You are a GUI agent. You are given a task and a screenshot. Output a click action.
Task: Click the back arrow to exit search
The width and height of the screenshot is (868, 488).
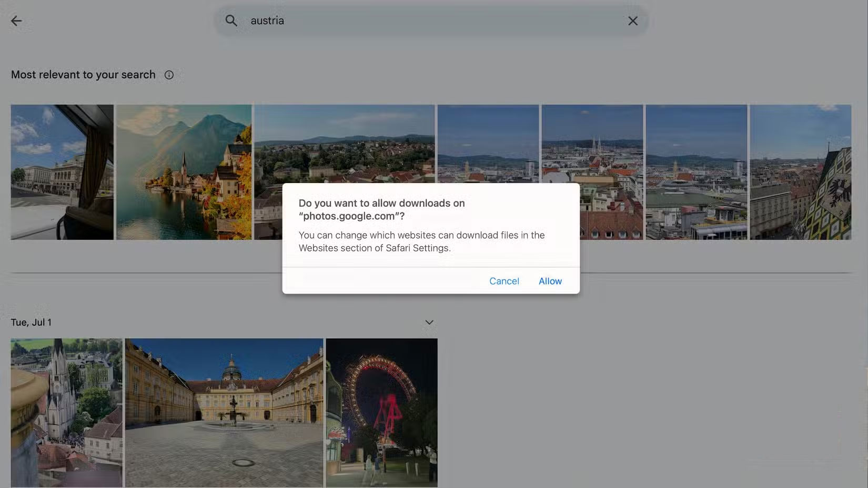(x=16, y=21)
